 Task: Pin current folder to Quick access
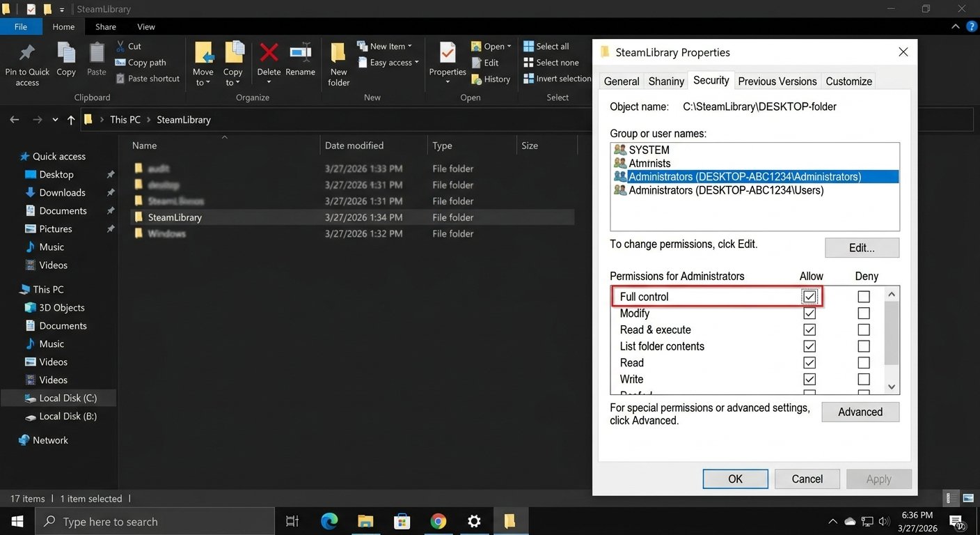(27, 63)
